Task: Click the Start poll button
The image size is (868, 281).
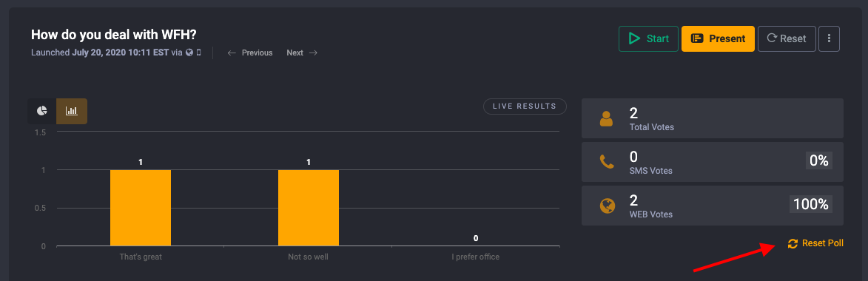Action: point(648,38)
